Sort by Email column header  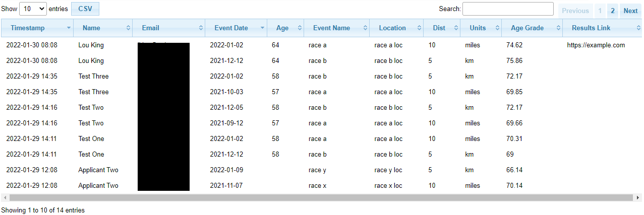pos(169,28)
